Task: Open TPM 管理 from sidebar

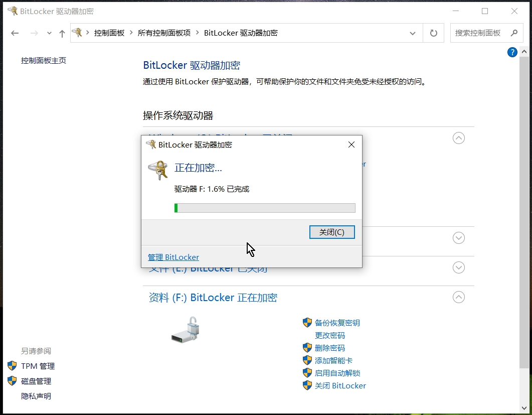Action: [38, 366]
